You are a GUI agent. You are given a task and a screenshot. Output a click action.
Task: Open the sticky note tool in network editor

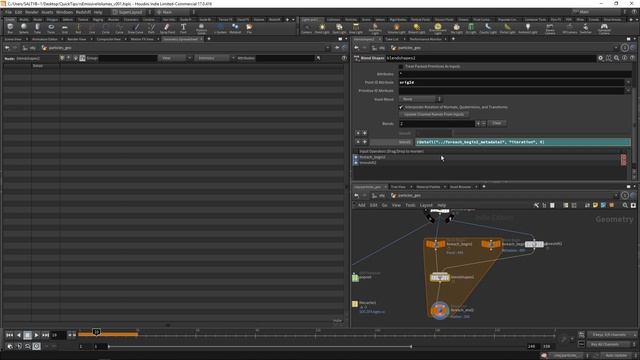pyautogui.click(x=595, y=205)
